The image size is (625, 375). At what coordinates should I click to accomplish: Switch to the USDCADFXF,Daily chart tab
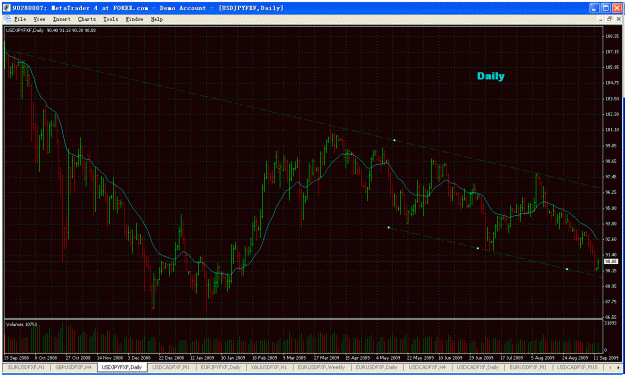478,367
